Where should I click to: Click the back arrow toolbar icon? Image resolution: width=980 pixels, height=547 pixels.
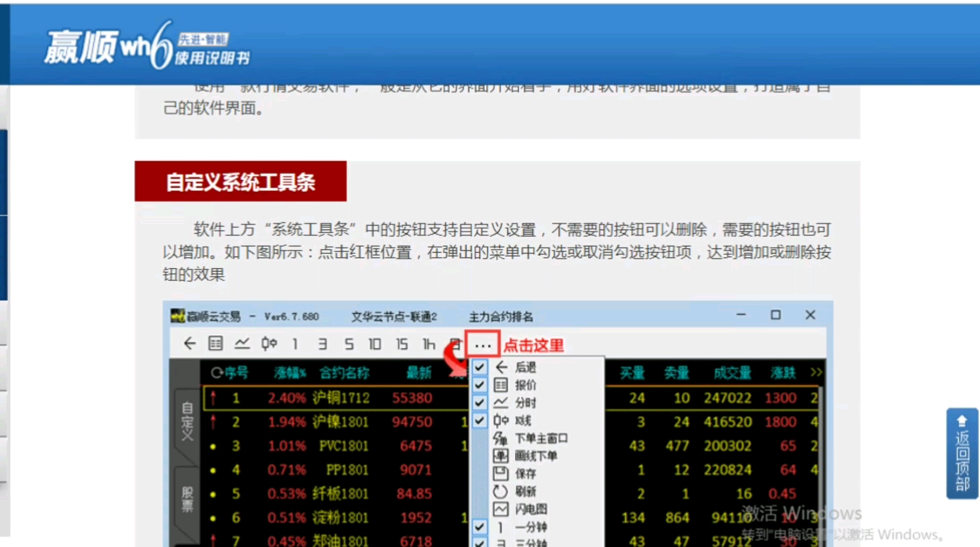tap(190, 344)
